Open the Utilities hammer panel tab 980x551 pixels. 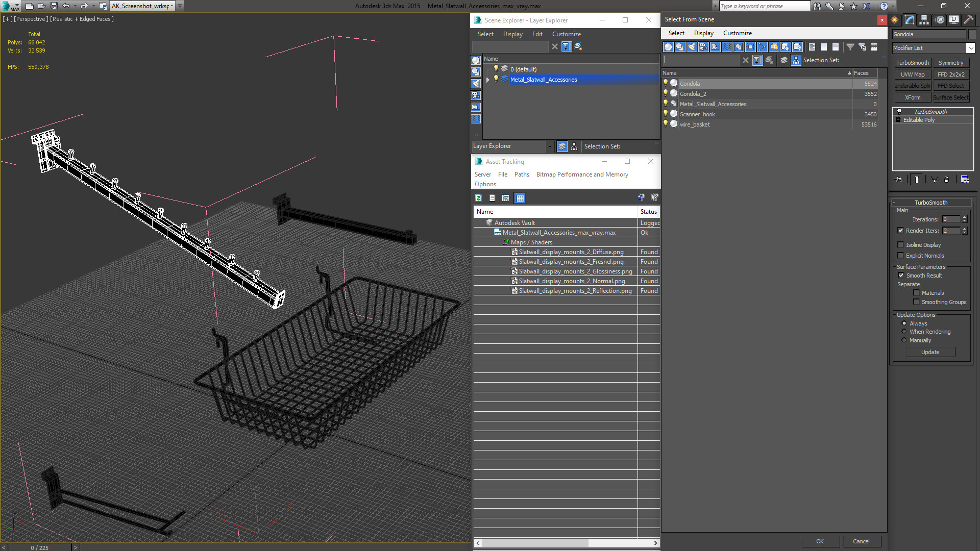(x=968, y=20)
